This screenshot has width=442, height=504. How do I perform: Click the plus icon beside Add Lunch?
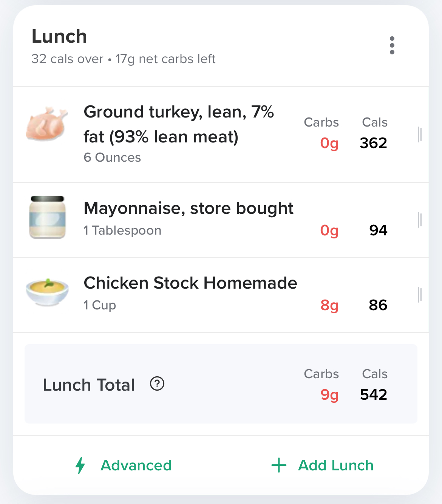coord(279,465)
